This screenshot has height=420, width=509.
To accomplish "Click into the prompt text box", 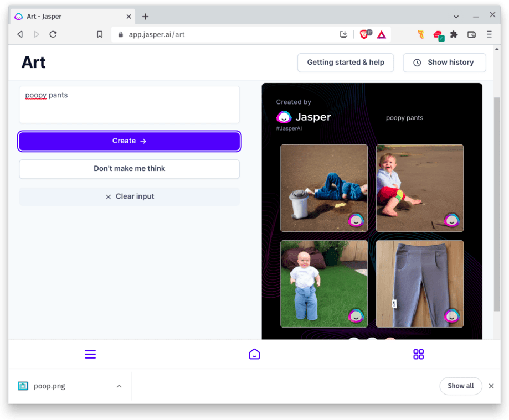I will click(x=129, y=105).
